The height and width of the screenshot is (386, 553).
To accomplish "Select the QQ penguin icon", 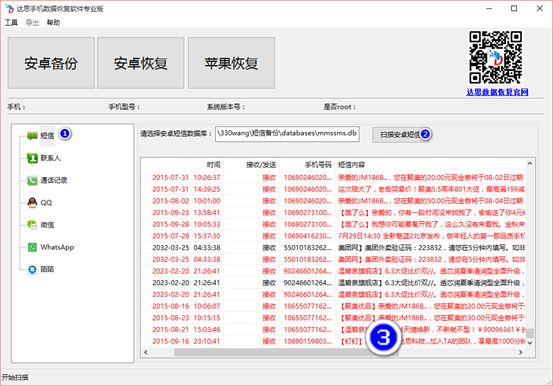I will tap(32, 203).
